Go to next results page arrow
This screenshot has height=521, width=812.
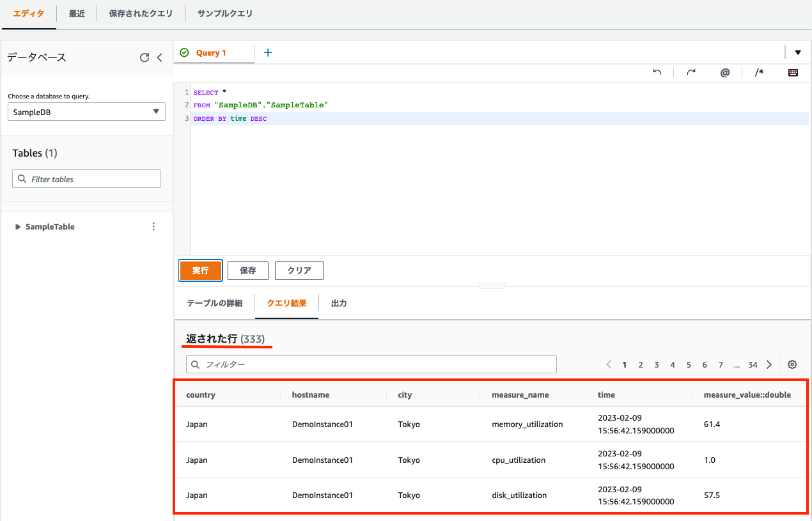[769, 364]
